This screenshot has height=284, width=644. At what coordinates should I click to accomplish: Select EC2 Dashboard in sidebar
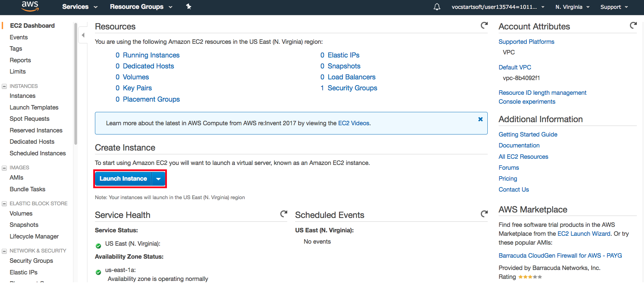pyautogui.click(x=32, y=26)
